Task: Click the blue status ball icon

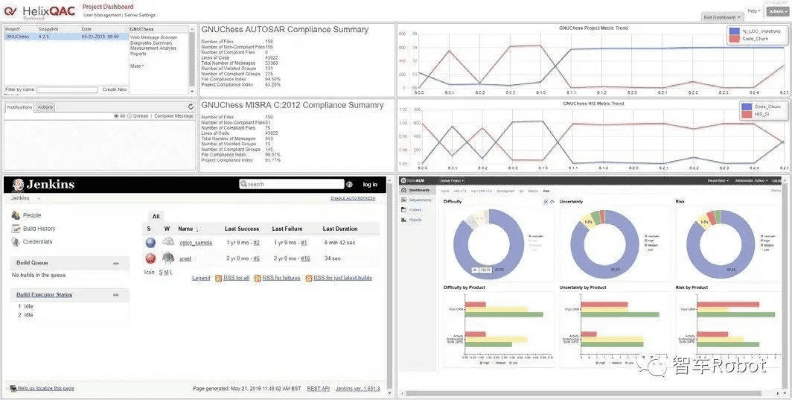Action: click(x=151, y=242)
